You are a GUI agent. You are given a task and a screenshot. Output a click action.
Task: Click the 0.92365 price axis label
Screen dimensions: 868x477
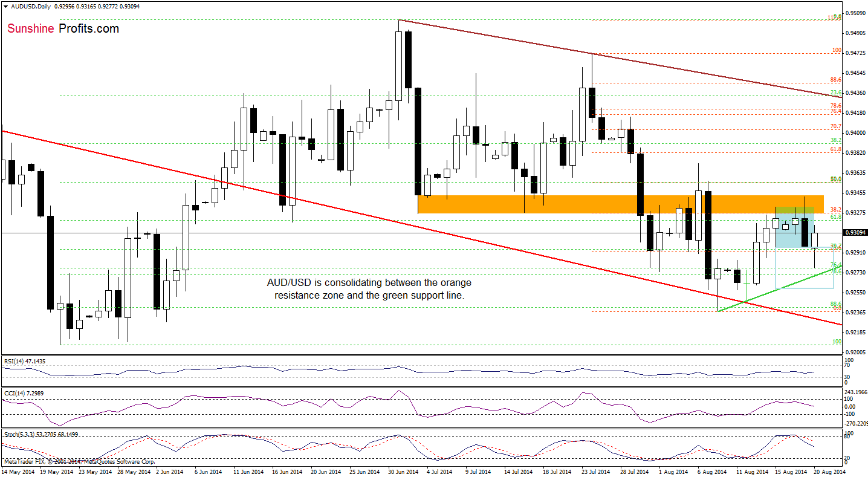pyautogui.click(x=856, y=313)
